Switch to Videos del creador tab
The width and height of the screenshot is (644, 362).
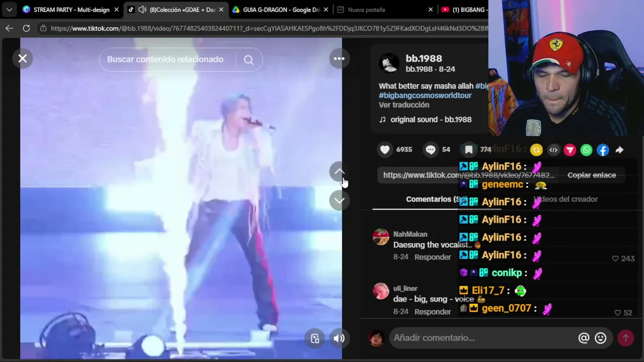tap(566, 199)
